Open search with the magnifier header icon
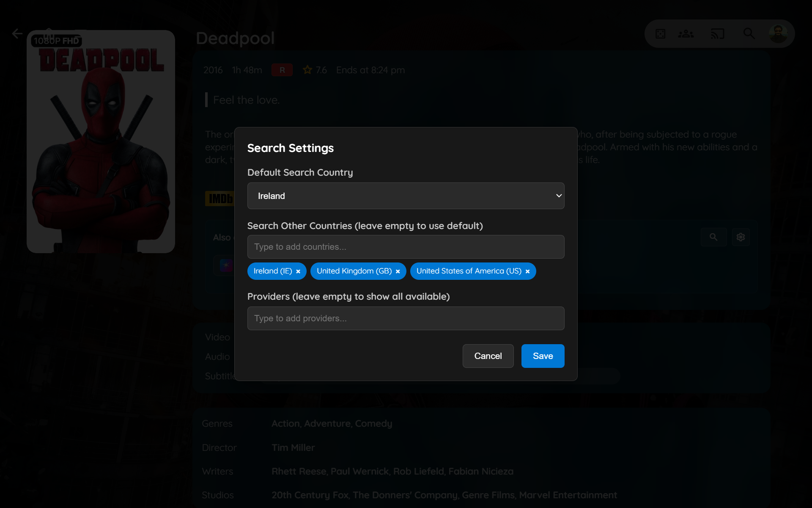Viewport: 812px width, 508px height. tap(749, 33)
